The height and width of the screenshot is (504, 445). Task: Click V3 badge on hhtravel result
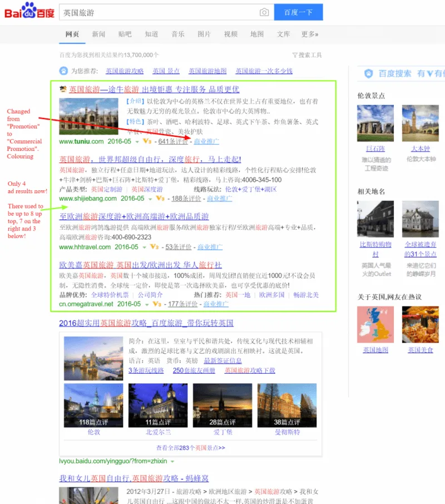point(154,247)
